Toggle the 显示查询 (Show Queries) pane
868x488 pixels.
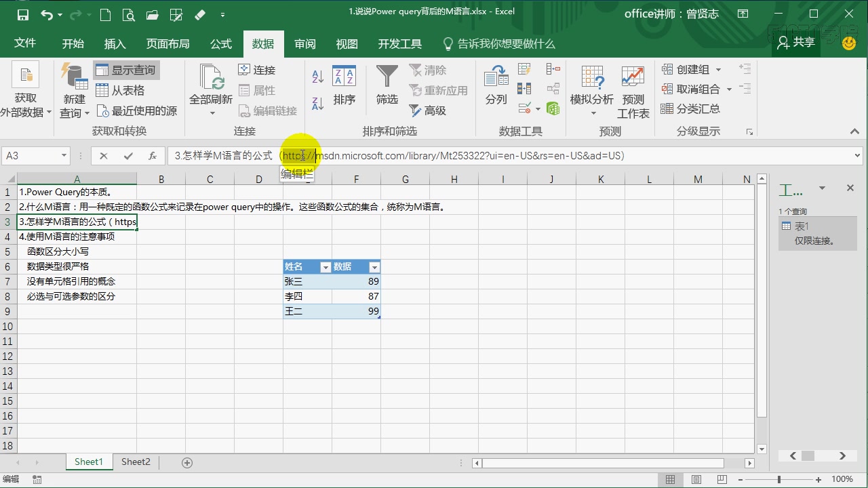coord(123,70)
